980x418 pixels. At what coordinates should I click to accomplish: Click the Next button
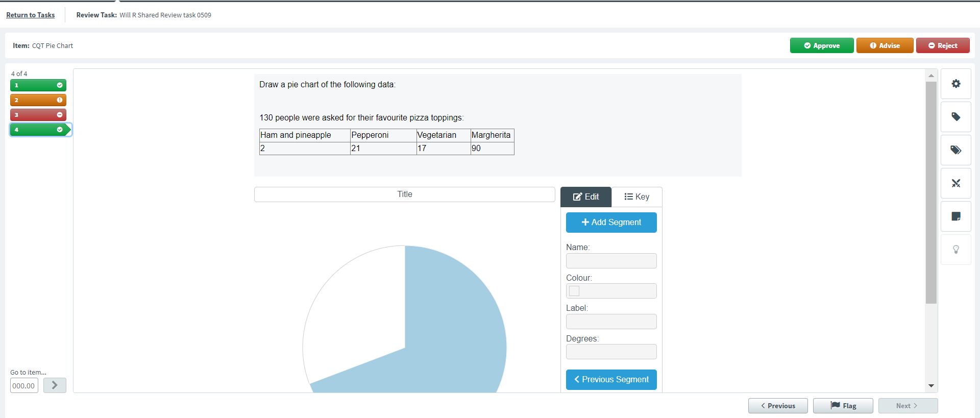click(x=908, y=406)
